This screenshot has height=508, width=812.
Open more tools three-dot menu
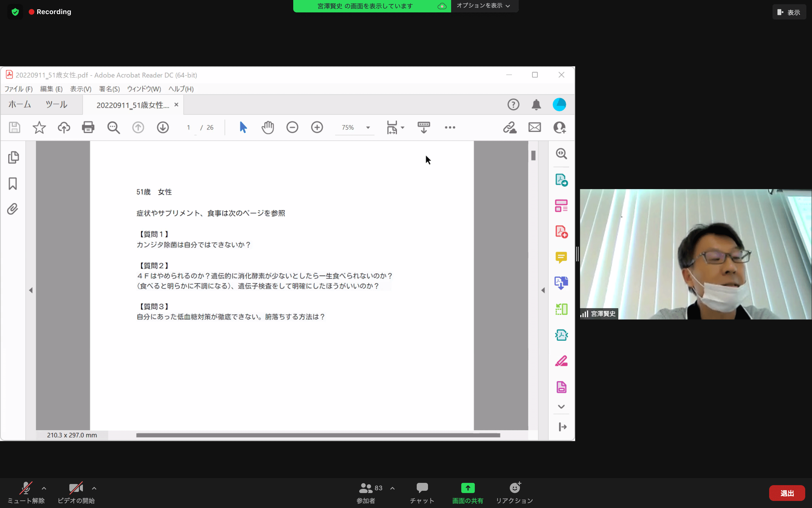450,127
